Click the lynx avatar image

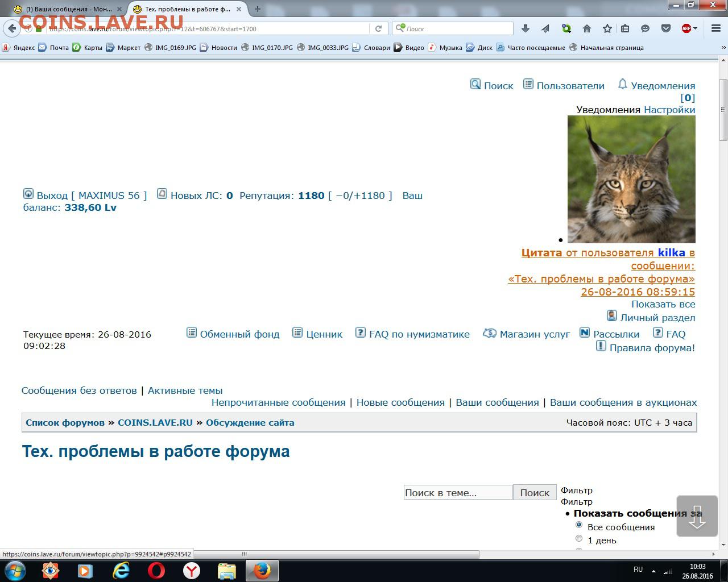point(631,180)
